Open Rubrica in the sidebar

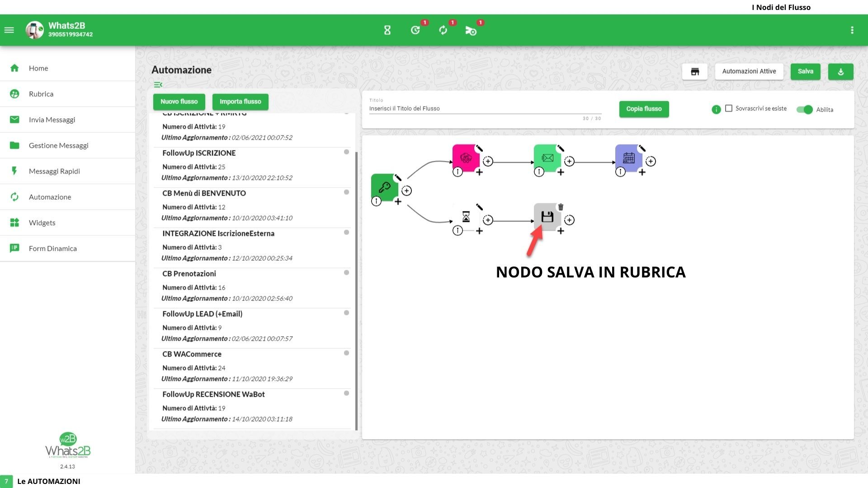(68, 94)
